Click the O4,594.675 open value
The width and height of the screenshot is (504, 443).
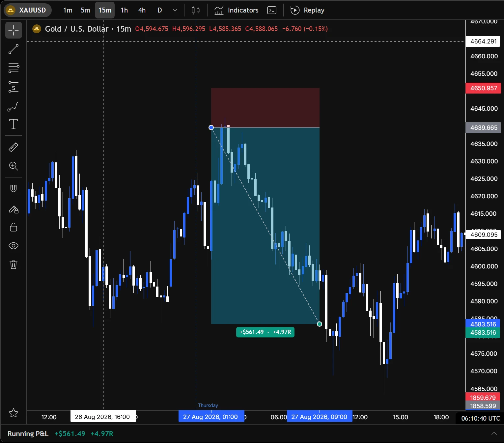152,29
